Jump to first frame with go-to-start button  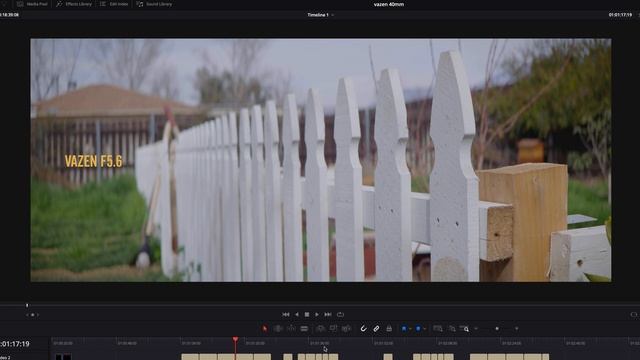click(x=286, y=314)
